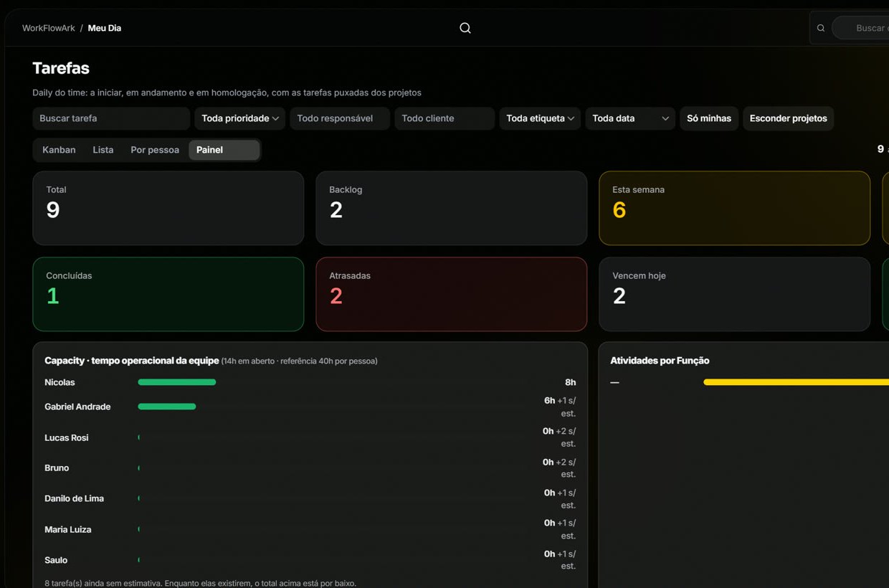The image size is (889, 588).
Task: Select Danilo de Lima in Capacity list
Action: [x=74, y=498]
